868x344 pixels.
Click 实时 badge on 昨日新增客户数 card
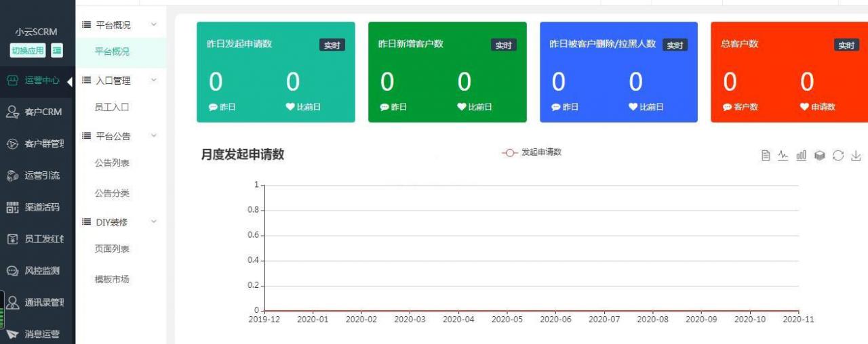coord(503,45)
